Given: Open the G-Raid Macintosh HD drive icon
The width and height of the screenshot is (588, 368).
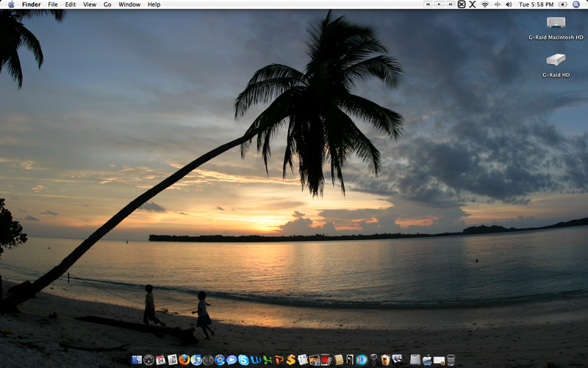Looking at the screenshot, I should 556,23.
